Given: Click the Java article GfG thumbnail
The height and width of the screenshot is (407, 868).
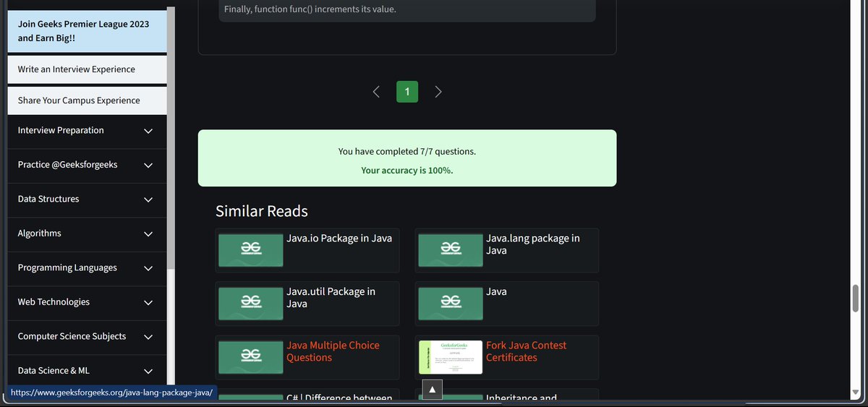Looking at the screenshot, I should click(451, 304).
